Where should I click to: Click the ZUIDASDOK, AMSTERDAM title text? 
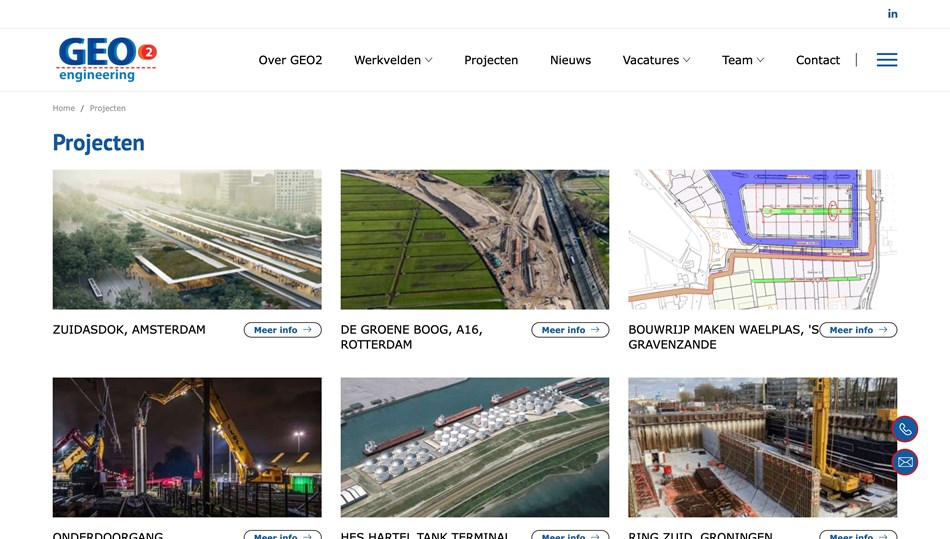pyautogui.click(x=129, y=329)
